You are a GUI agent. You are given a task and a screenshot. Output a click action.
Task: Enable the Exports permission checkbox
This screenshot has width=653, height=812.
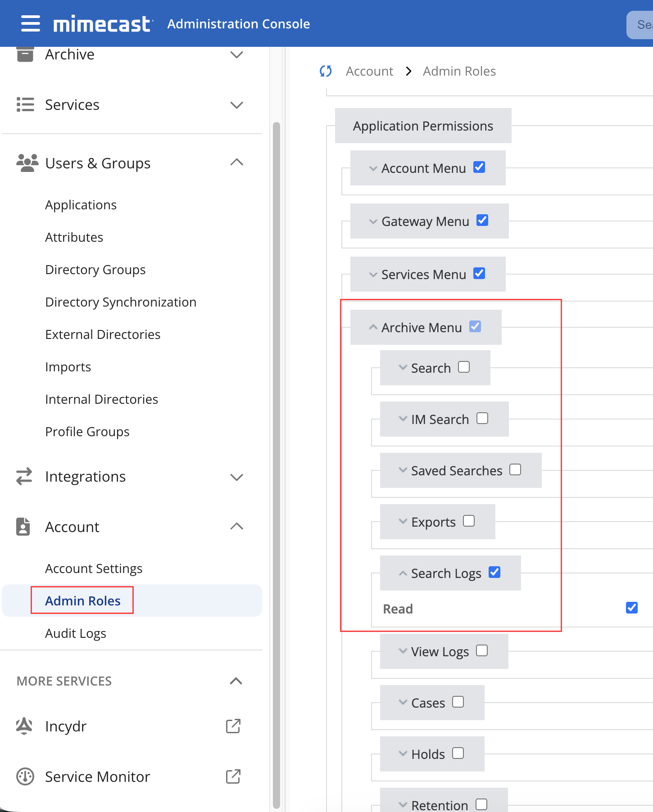tap(469, 521)
